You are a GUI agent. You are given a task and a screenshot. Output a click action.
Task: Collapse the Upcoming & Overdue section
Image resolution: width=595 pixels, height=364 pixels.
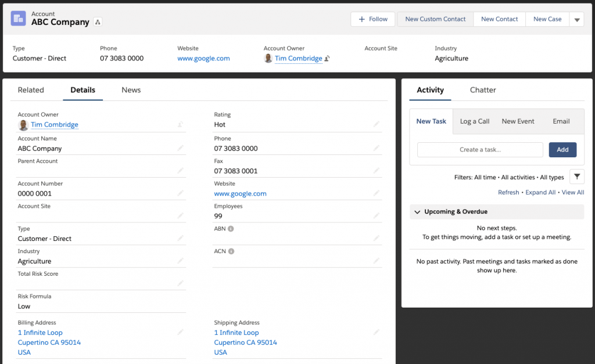point(417,211)
